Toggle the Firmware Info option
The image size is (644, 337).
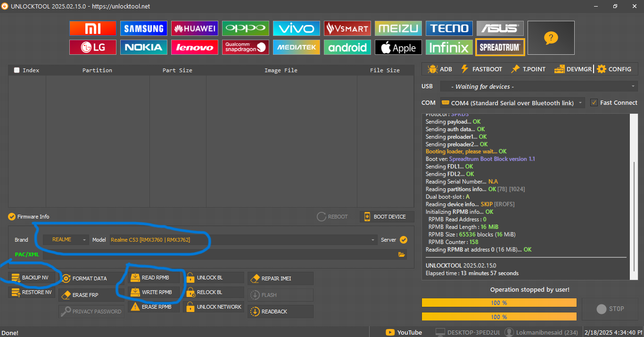tap(12, 217)
